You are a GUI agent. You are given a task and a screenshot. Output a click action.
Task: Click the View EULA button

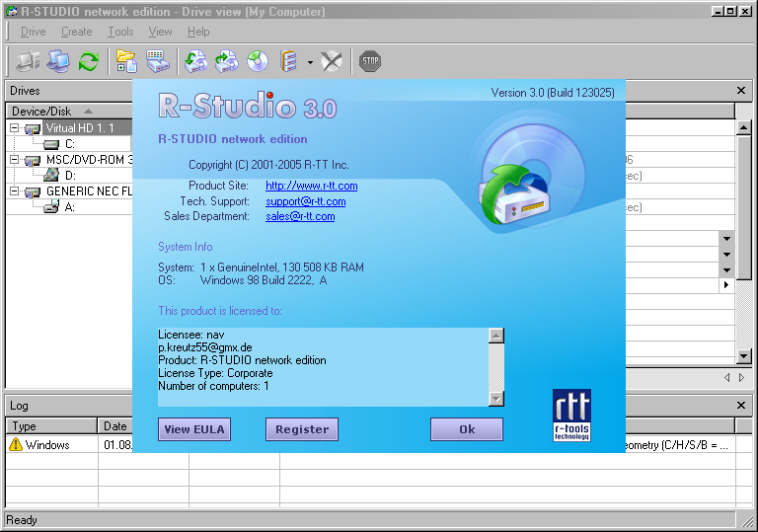coord(194,429)
